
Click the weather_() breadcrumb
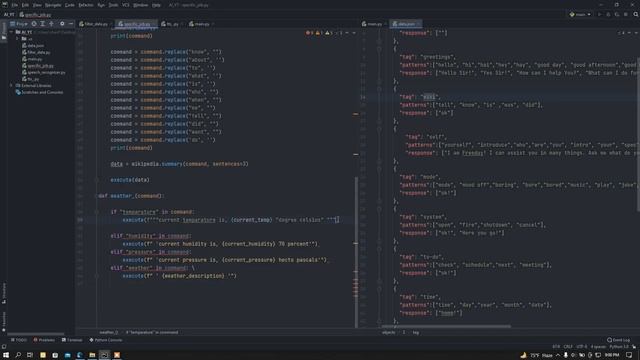coord(109,332)
